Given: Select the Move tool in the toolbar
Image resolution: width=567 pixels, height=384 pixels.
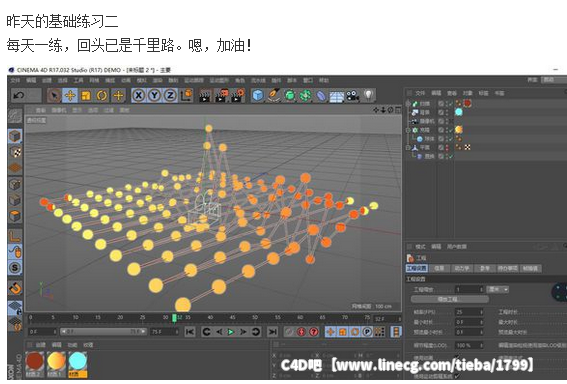Looking at the screenshot, I should 70,96.
